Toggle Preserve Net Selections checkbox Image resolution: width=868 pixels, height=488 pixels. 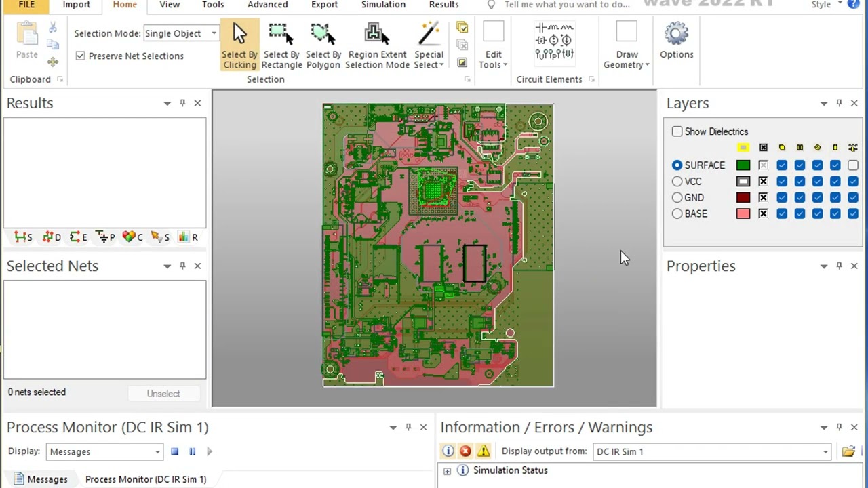pyautogui.click(x=80, y=56)
